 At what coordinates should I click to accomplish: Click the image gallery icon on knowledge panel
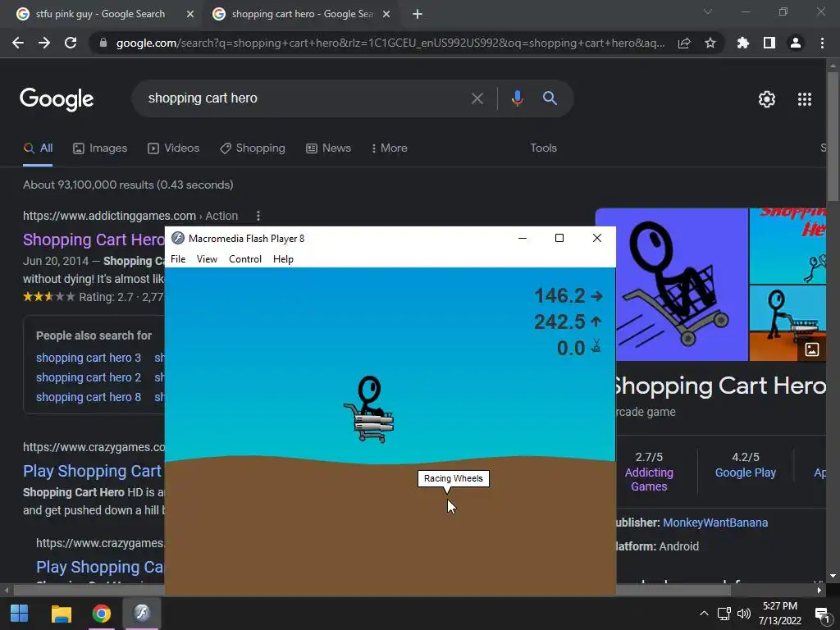(x=811, y=349)
